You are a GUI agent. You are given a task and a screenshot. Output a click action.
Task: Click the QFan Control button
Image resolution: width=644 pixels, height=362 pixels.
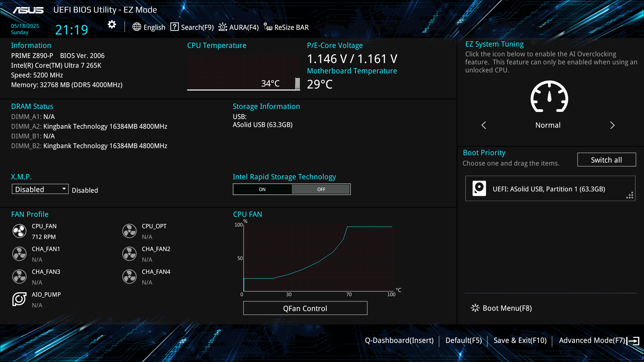pyautogui.click(x=305, y=308)
